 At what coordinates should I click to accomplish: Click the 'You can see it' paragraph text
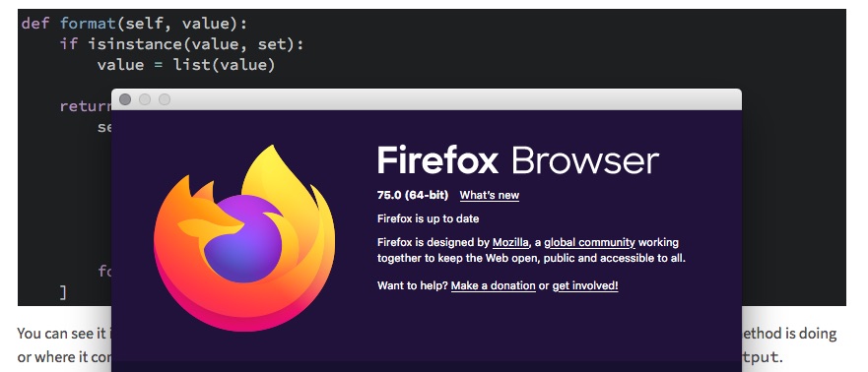pos(64,334)
